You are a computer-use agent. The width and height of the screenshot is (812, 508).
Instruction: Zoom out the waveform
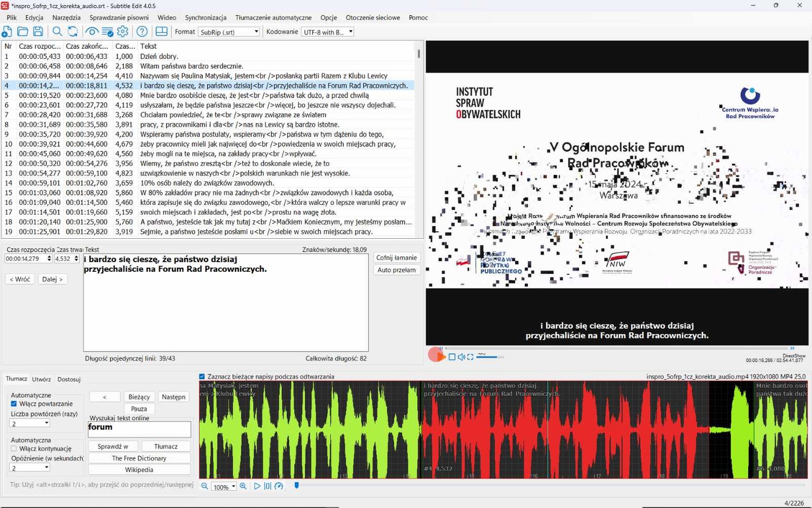205,486
